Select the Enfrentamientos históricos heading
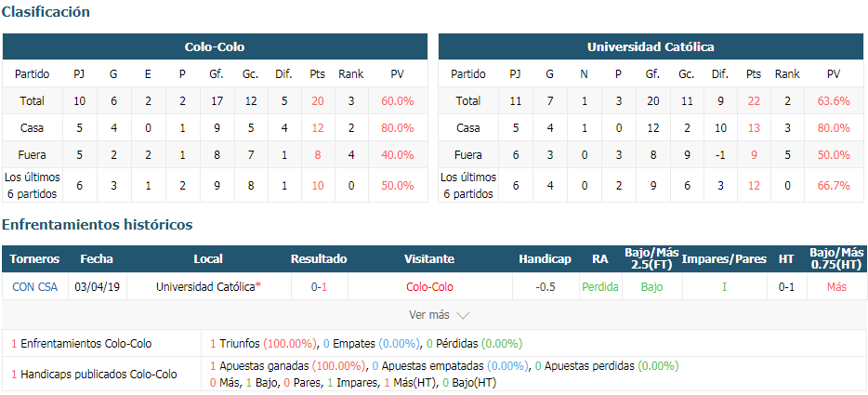The image size is (868, 395). [98, 224]
